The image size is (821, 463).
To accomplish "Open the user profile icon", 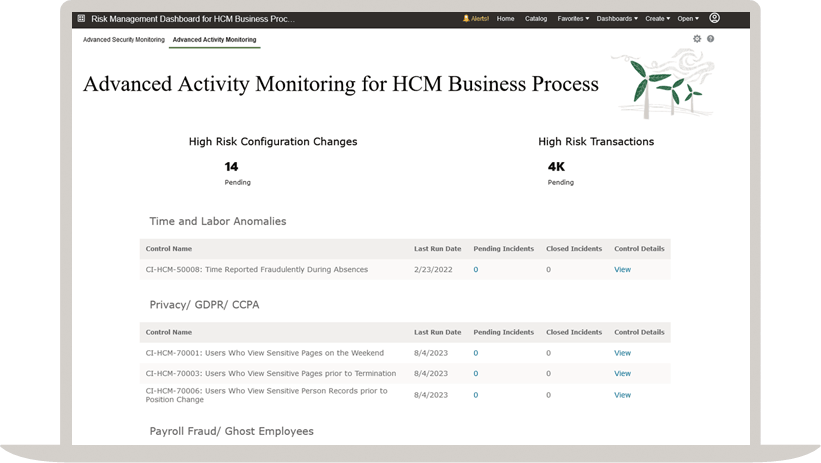I will click(x=714, y=18).
